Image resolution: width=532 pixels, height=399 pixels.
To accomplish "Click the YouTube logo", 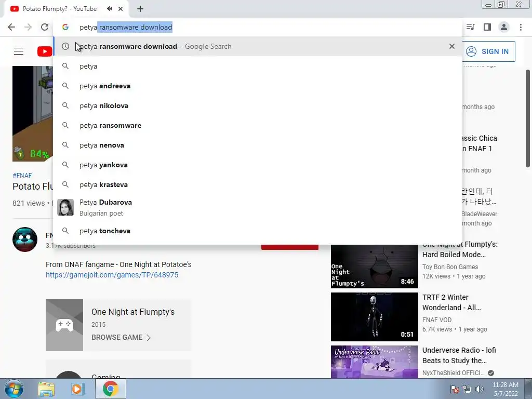I will point(45,51).
